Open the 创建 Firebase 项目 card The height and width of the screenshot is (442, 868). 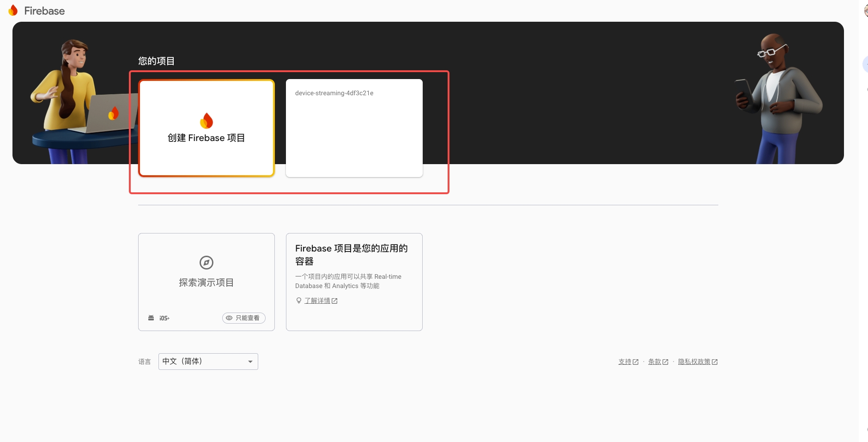[206, 128]
